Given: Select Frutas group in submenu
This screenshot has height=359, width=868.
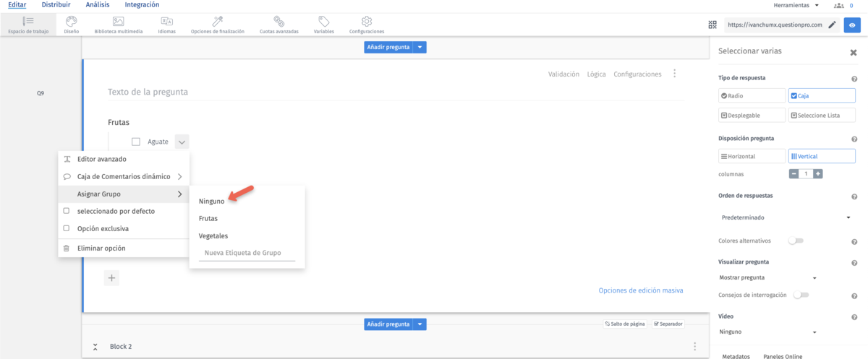Looking at the screenshot, I should coord(208,218).
